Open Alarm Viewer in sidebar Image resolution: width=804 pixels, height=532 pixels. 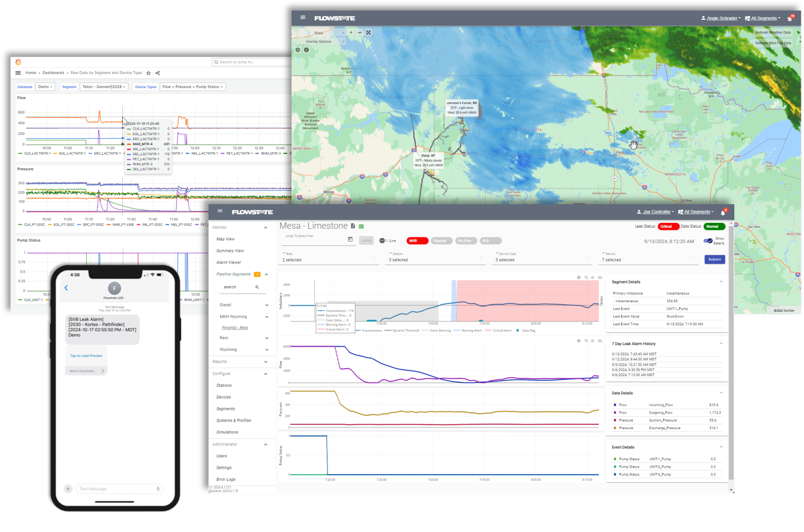(x=229, y=263)
